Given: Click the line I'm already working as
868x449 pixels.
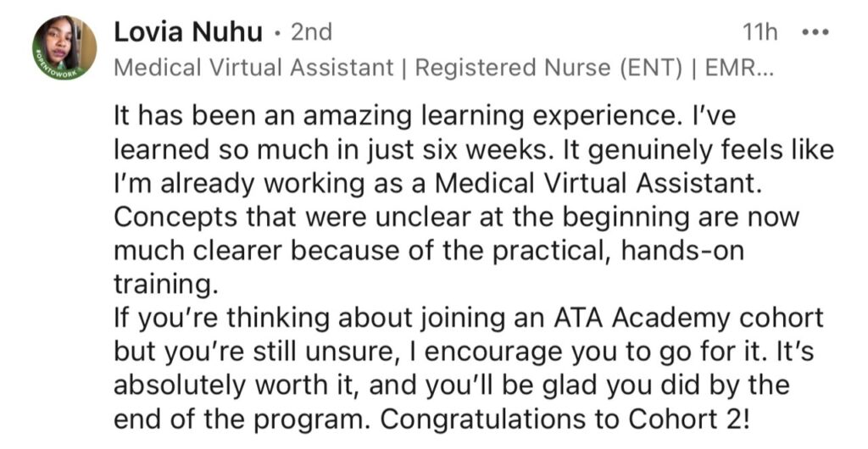Looking at the screenshot, I should (x=438, y=184).
